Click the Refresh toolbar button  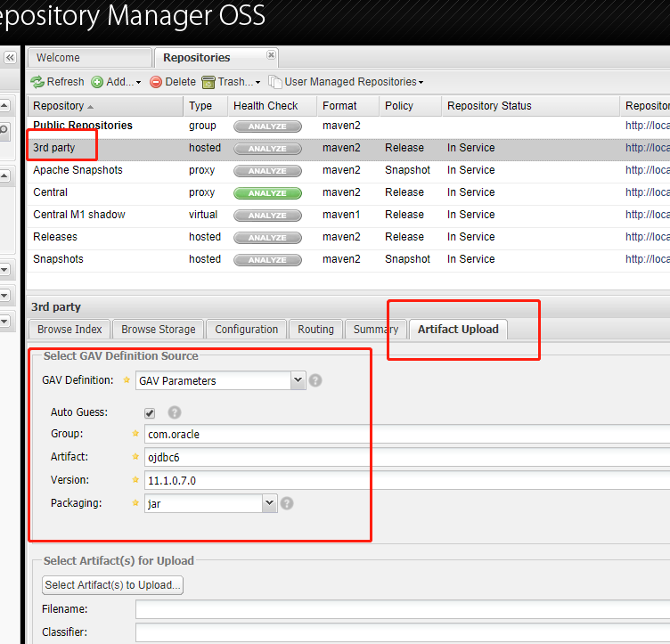pos(57,82)
